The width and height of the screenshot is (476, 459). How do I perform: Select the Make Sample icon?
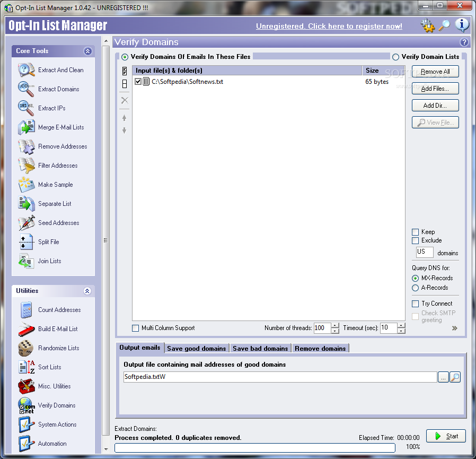pos(26,185)
